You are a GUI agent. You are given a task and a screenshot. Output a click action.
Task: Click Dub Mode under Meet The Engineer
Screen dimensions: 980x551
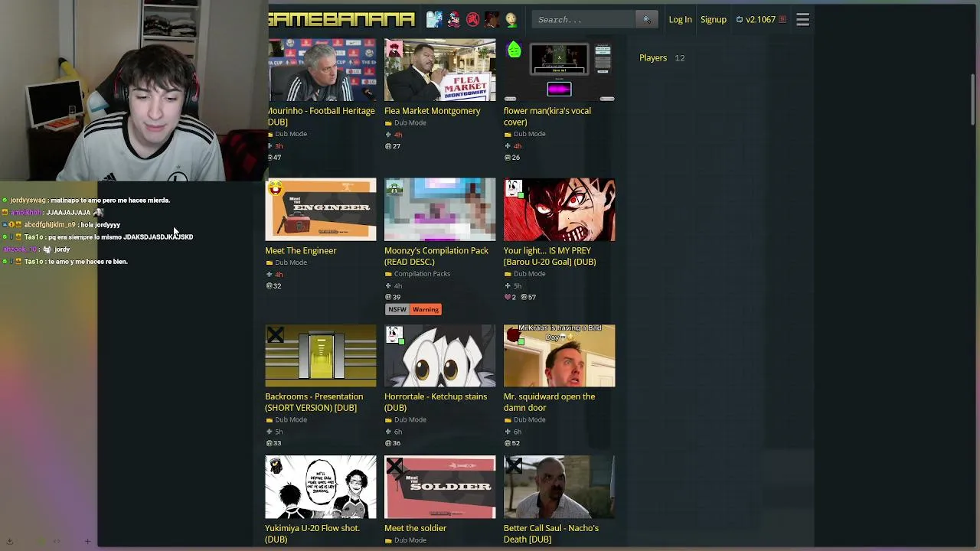[x=291, y=262]
